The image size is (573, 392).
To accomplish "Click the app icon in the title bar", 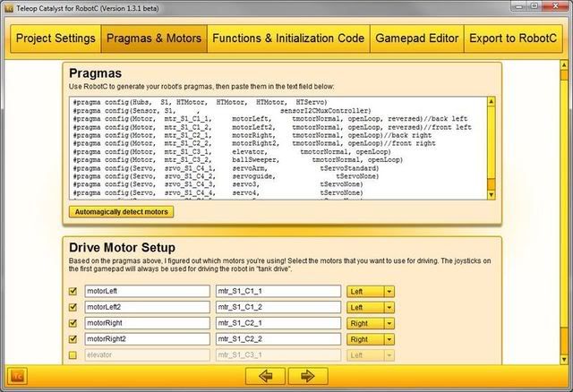I will click(8, 6).
